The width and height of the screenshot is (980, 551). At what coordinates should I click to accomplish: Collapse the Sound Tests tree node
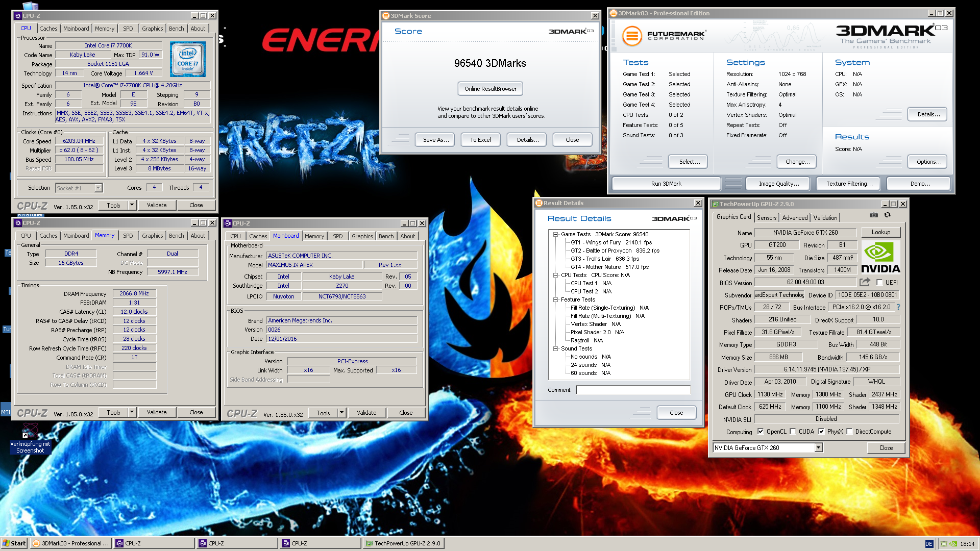(555, 348)
